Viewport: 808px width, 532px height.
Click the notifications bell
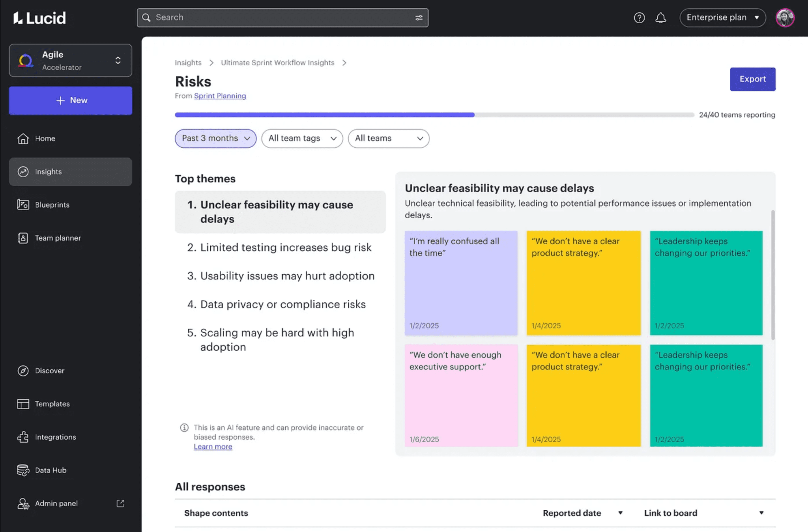tap(661, 18)
